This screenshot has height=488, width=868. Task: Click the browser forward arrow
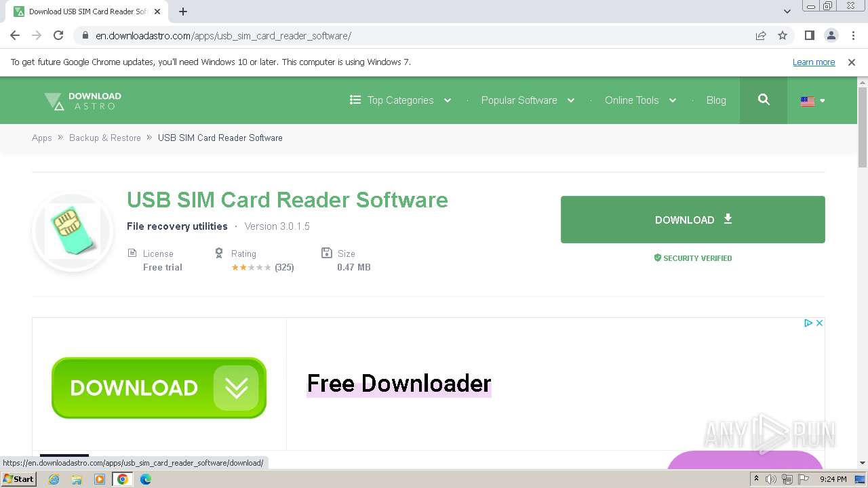(x=37, y=35)
